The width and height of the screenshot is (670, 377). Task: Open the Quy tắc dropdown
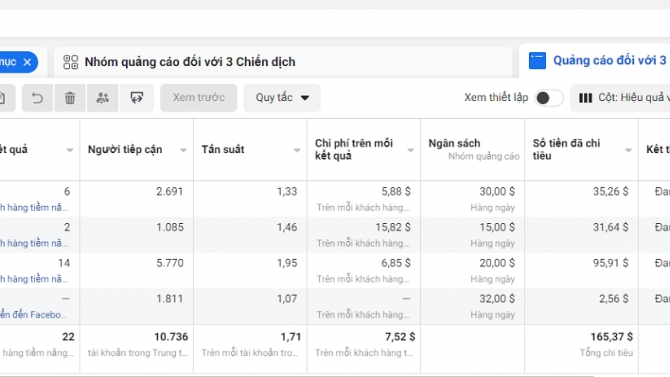282,98
